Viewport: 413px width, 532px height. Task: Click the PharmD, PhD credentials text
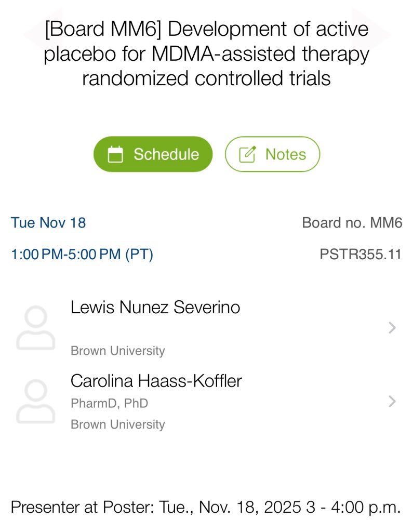[x=109, y=403]
